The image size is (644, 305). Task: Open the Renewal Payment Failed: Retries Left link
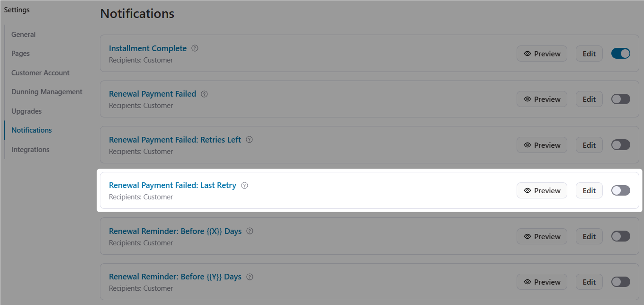(175, 140)
